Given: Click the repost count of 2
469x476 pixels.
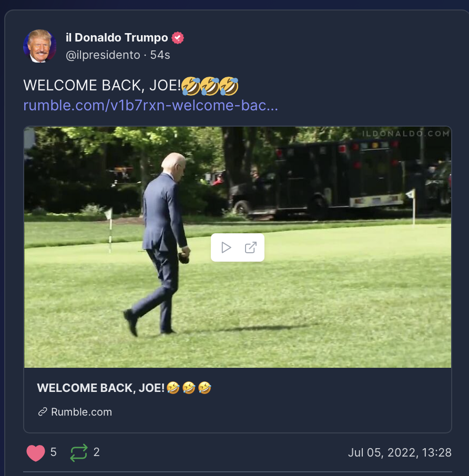Looking at the screenshot, I should tap(97, 452).
